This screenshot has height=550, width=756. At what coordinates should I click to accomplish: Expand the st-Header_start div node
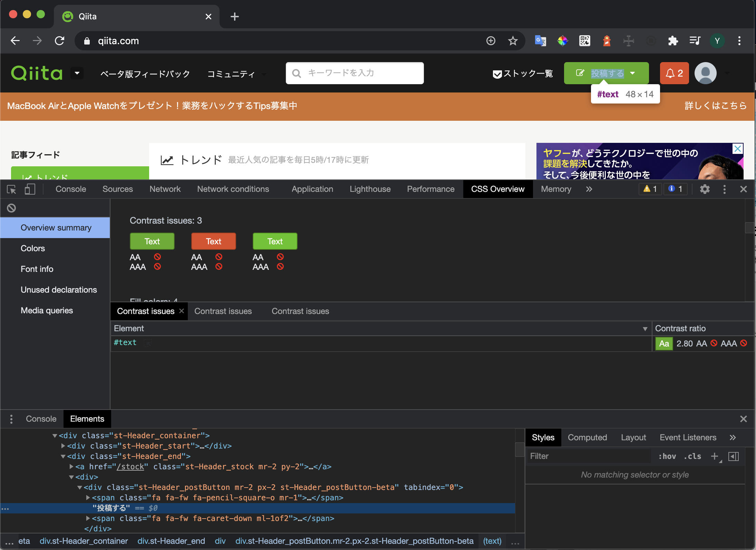(x=63, y=446)
